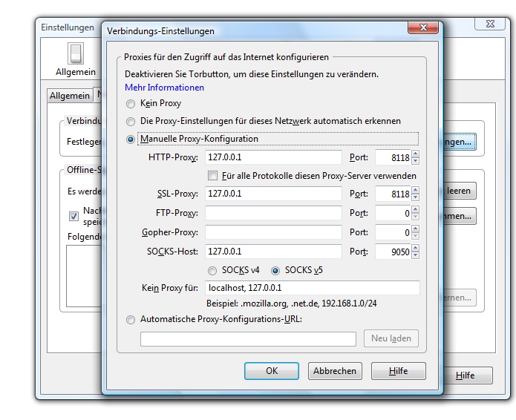Decrease the HTTP-Proxy port value
The image size is (516, 420).
pos(415,161)
